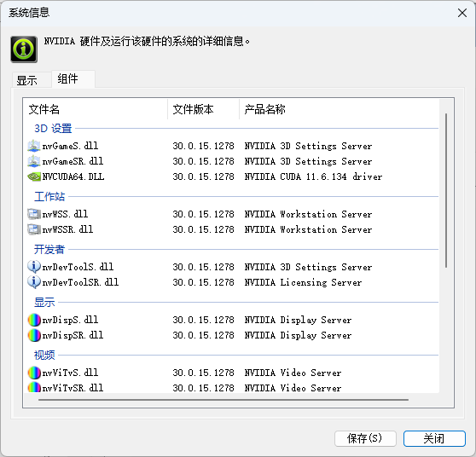Click the vertical scrollbar thumb
Viewport: 476px width, 457px height.
(x=446, y=191)
